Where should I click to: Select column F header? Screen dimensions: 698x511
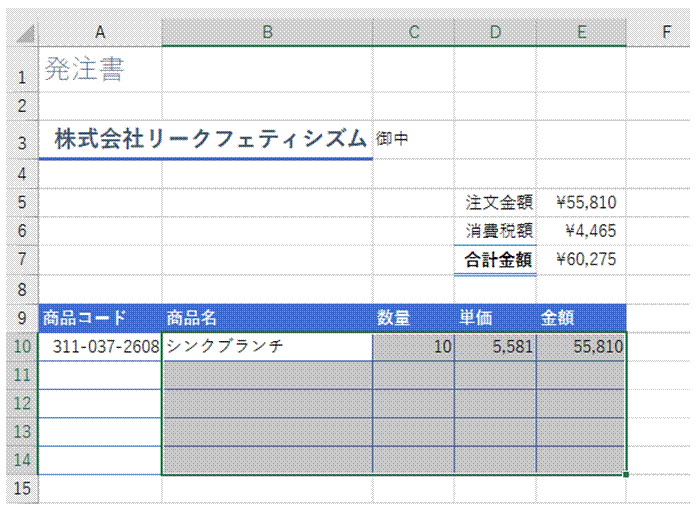(x=666, y=32)
